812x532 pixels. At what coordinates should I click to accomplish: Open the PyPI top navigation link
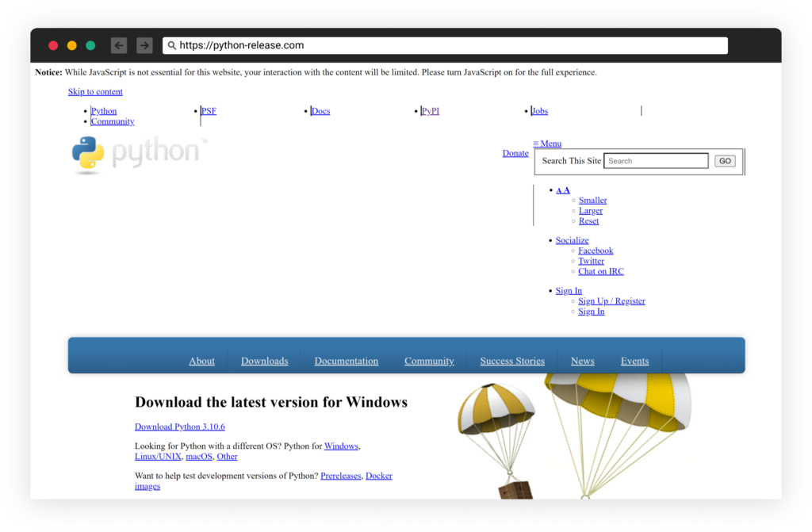pyautogui.click(x=431, y=111)
